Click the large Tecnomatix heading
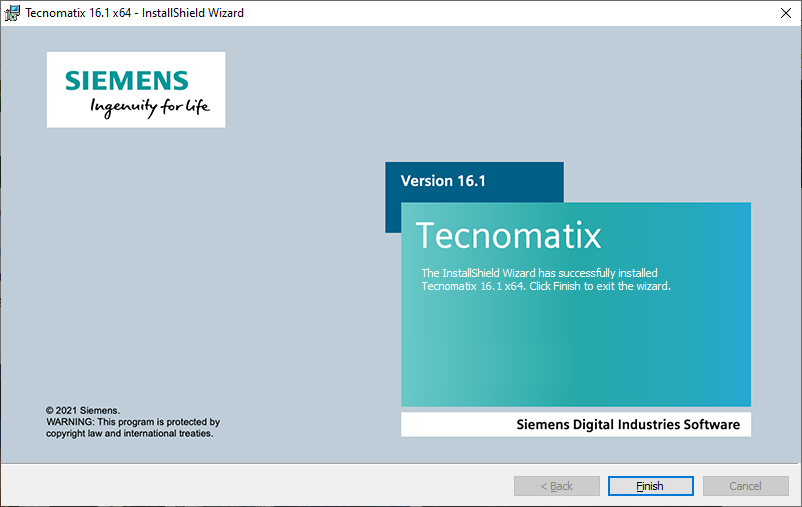This screenshot has width=802, height=507. pyautogui.click(x=508, y=235)
